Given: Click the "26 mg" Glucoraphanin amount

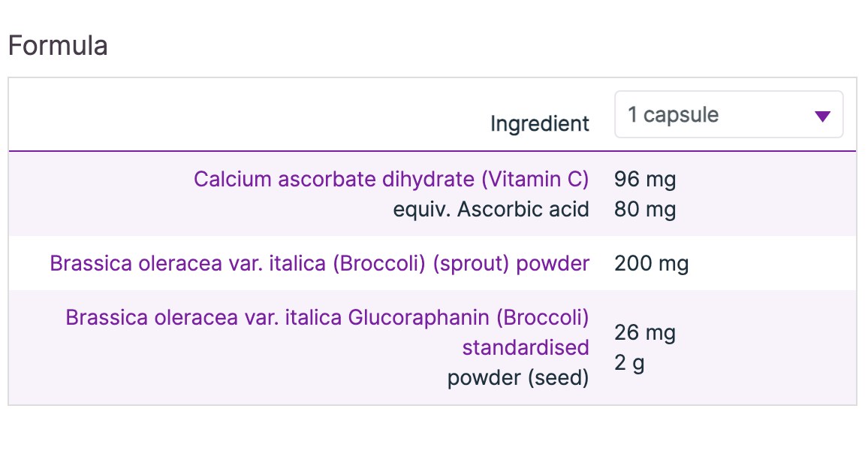Looking at the screenshot, I should pos(644,333).
